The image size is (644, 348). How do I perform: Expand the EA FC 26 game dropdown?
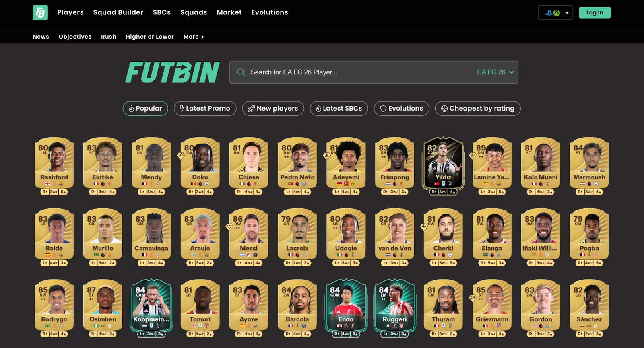[x=495, y=72]
